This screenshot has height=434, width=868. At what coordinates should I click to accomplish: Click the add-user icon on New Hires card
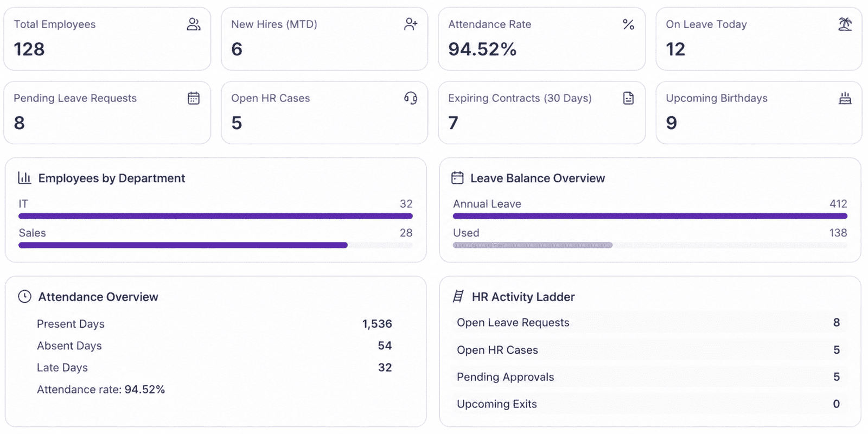pyautogui.click(x=411, y=24)
